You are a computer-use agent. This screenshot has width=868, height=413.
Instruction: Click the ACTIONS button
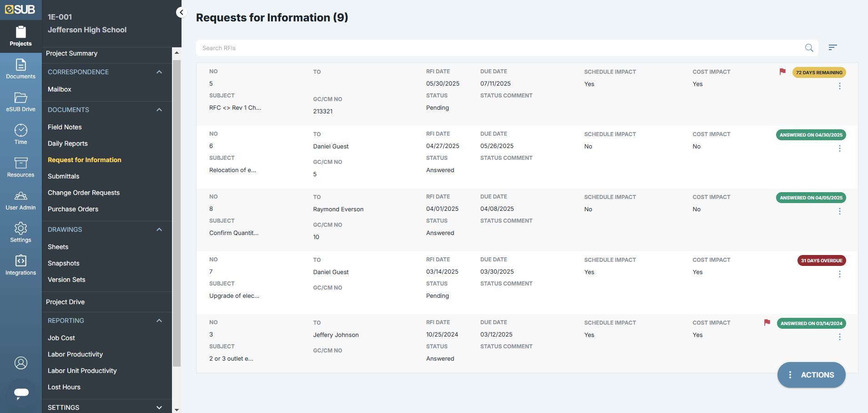point(811,375)
